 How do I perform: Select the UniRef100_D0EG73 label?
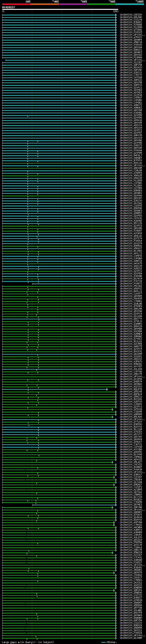131,145
